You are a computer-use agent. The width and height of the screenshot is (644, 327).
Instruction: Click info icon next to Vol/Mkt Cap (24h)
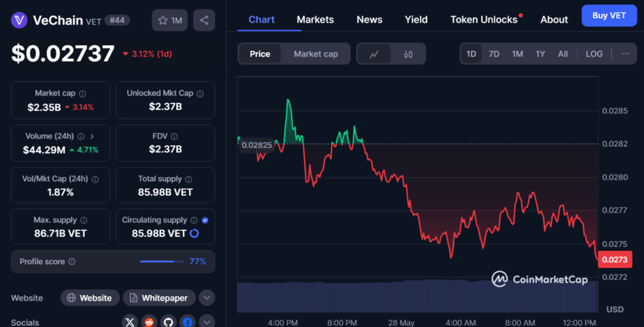tap(96, 179)
